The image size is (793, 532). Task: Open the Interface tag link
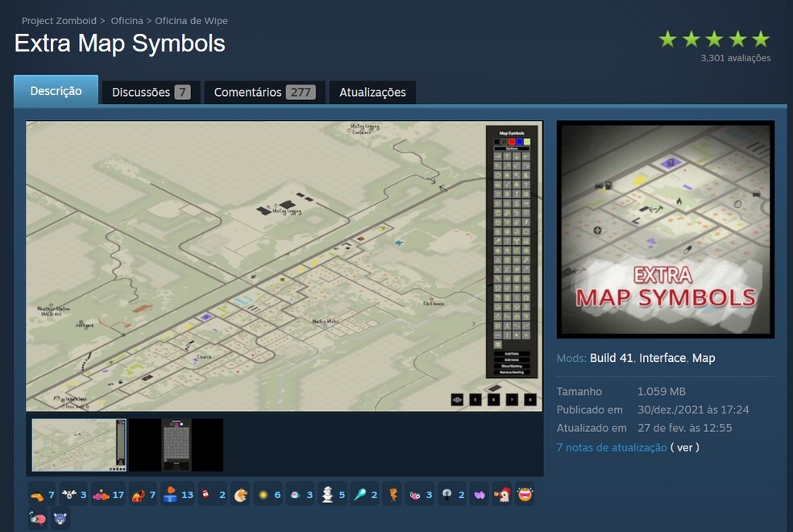662,358
